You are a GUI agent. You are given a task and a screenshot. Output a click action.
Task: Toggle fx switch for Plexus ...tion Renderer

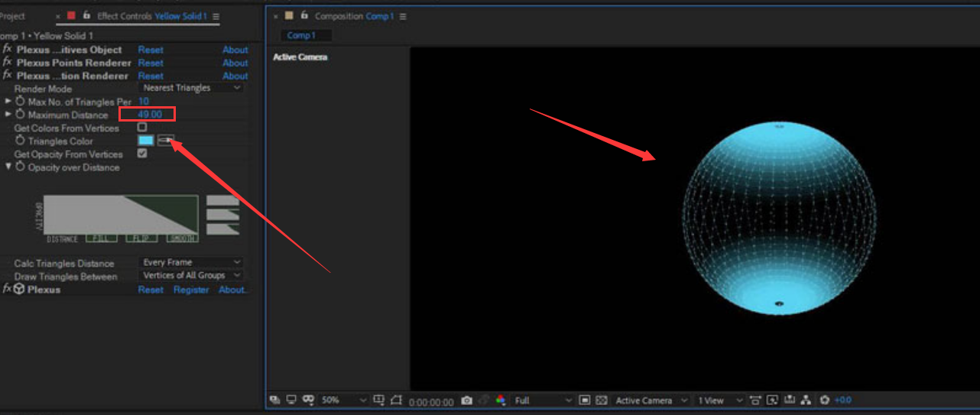click(7, 76)
